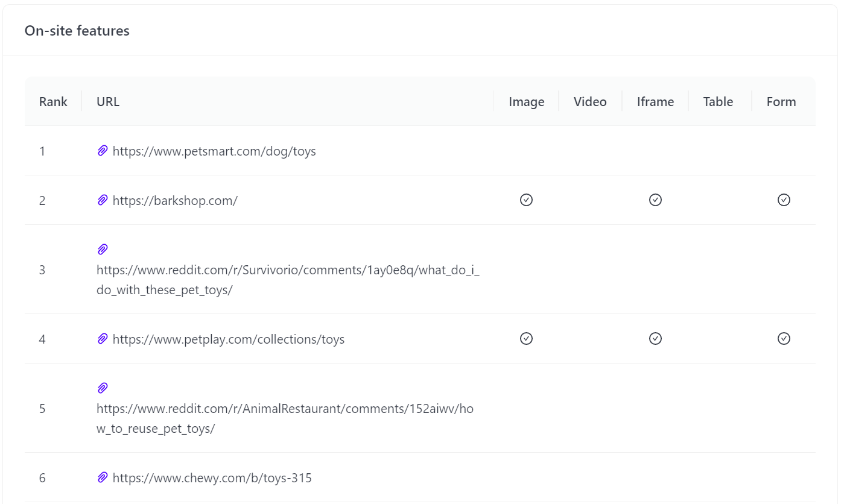This screenshot has height=504, width=844.
Task: Click the On-site features heading
Action: coord(77,31)
